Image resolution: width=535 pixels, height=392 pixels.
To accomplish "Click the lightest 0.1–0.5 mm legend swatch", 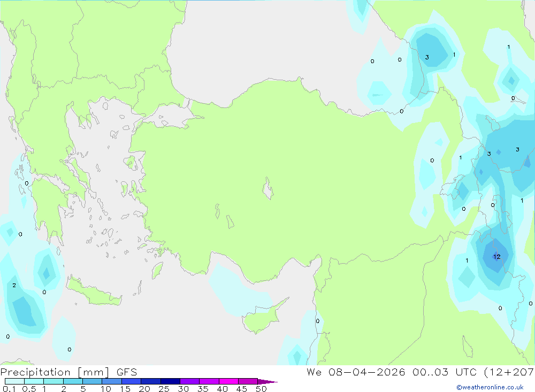I will [14, 381].
